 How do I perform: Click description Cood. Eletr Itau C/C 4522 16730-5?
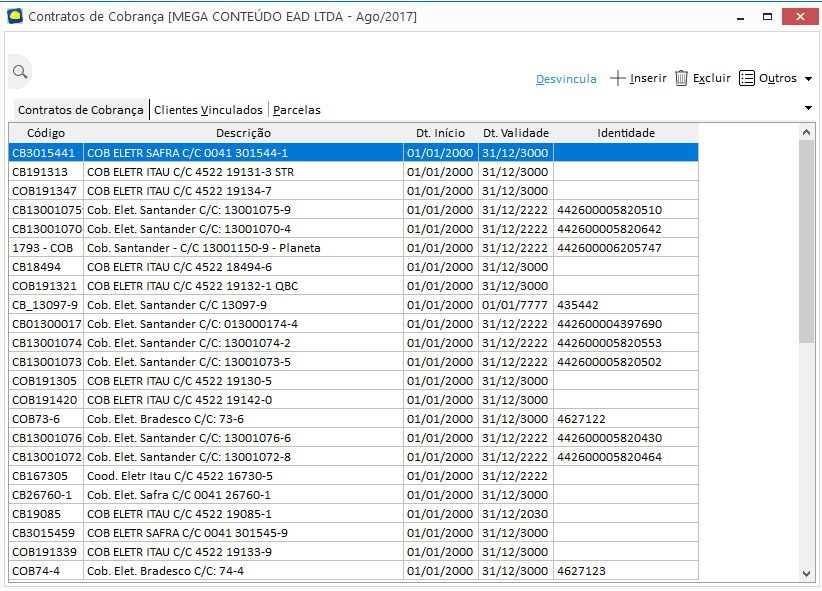180,476
